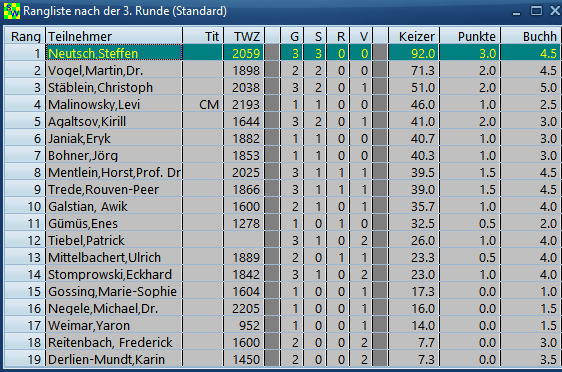Select participant Gümüs,Enes
The width and height of the screenshot is (562, 372).
(x=114, y=224)
